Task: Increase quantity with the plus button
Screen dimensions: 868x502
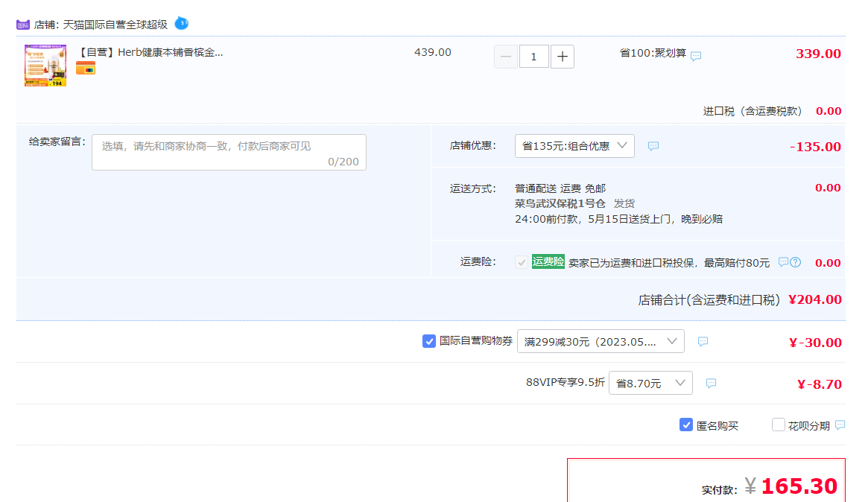Action: 563,57
